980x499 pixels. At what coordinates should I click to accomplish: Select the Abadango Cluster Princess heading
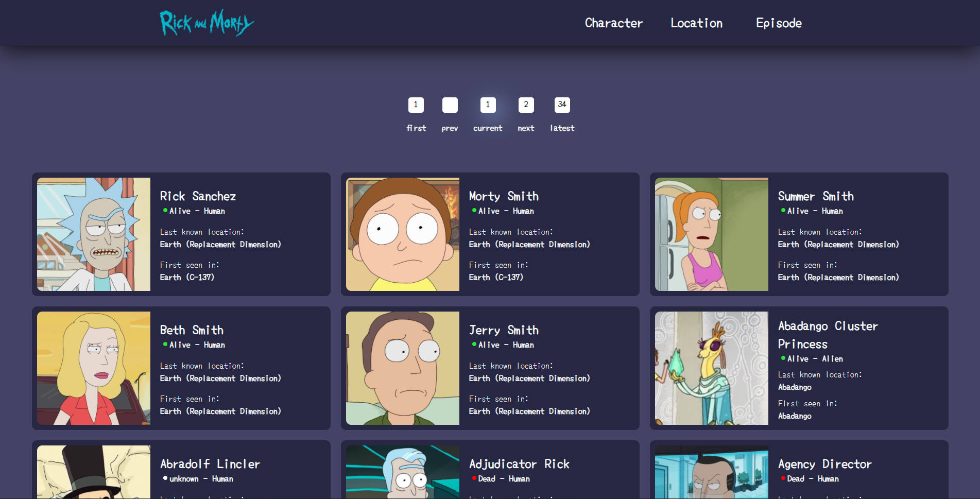[x=828, y=335]
